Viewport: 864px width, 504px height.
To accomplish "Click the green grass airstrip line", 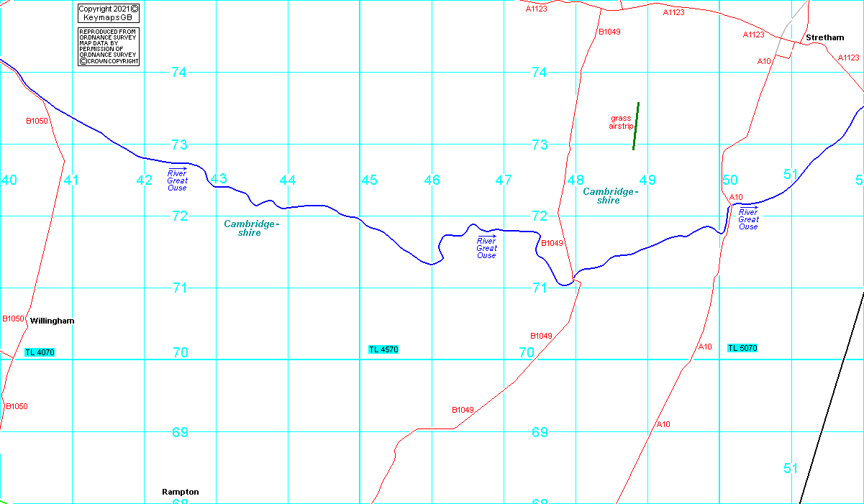I will (636, 126).
